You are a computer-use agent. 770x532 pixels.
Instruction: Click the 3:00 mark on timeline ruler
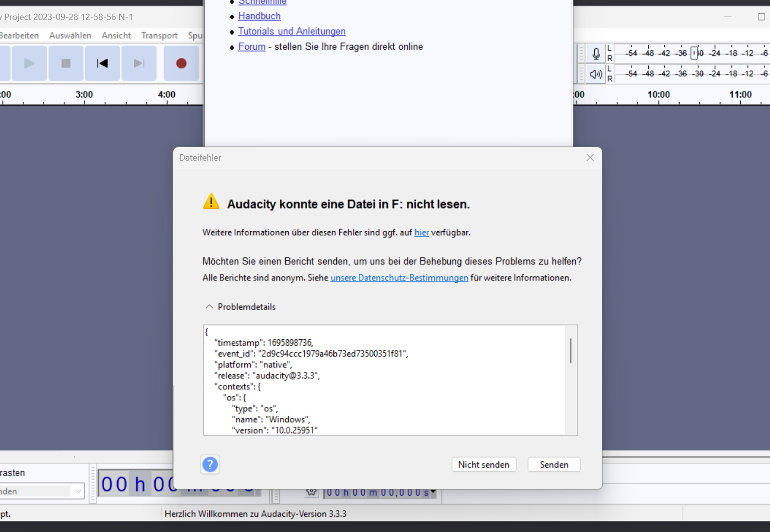[x=84, y=94]
